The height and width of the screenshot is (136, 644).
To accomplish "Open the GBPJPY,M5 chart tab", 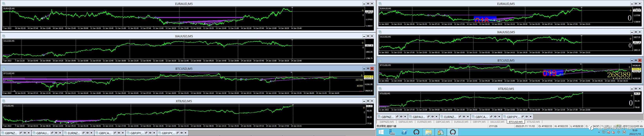I will click(x=479, y=122).
